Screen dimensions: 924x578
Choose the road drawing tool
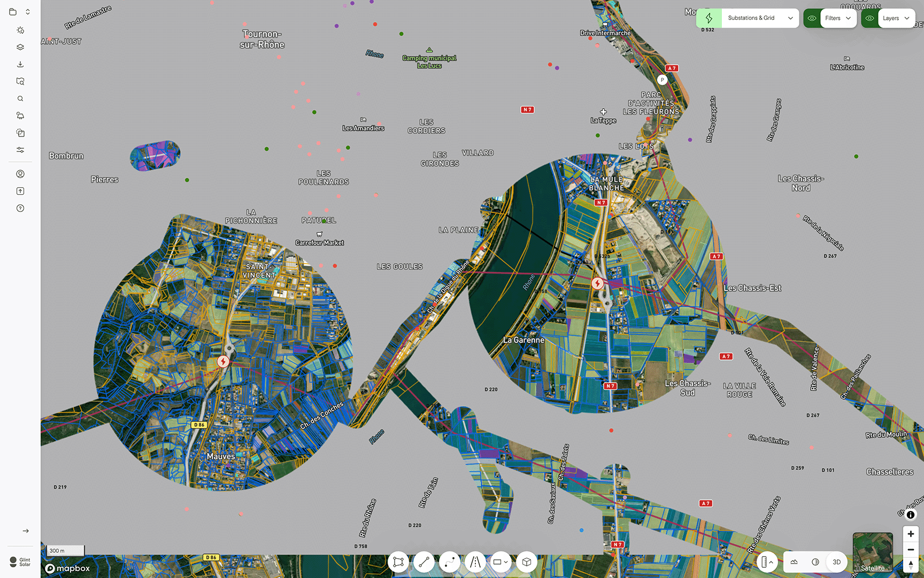point(475,562)
